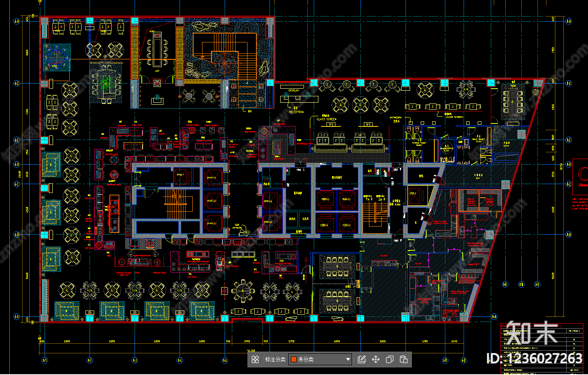Click the copy icon in the annotation toolbar
This screenshot has width=588, height=375.
click(390, 359)
